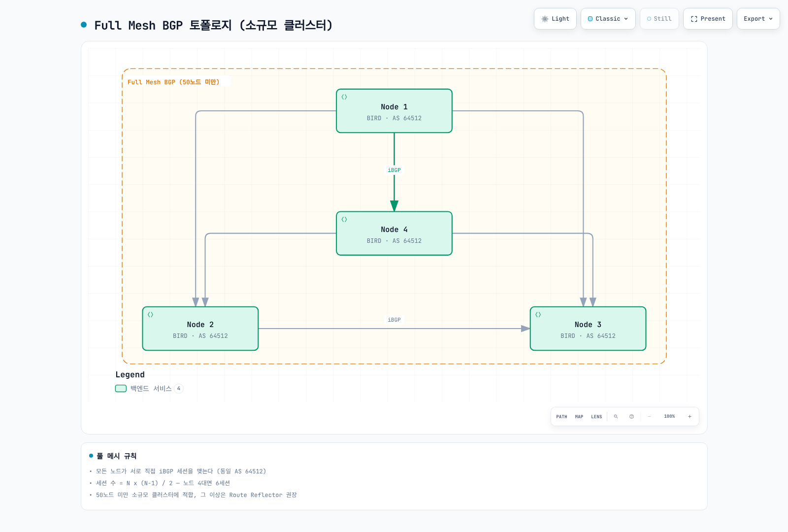The height and width of the screenshot is (532, 788).
Task: Click the iBGP label between Node 1 and Node 4
Action: coord(394,170)
